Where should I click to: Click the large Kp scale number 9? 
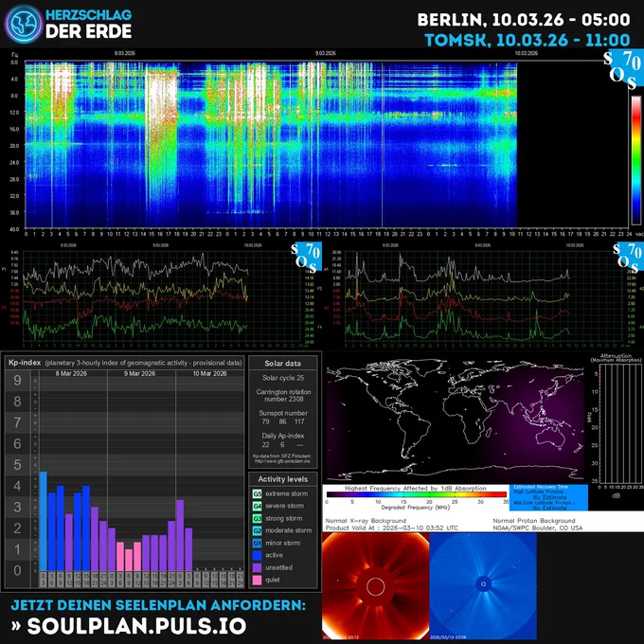point(17,381)
